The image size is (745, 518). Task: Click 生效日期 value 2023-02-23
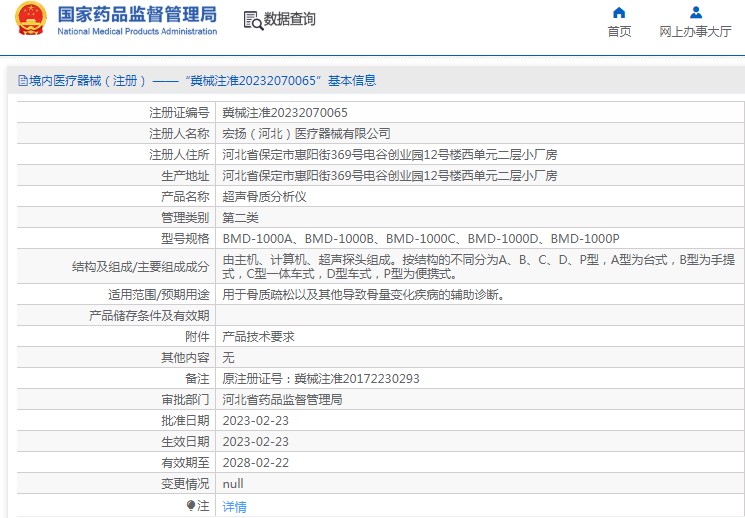[x=256, y=441]
